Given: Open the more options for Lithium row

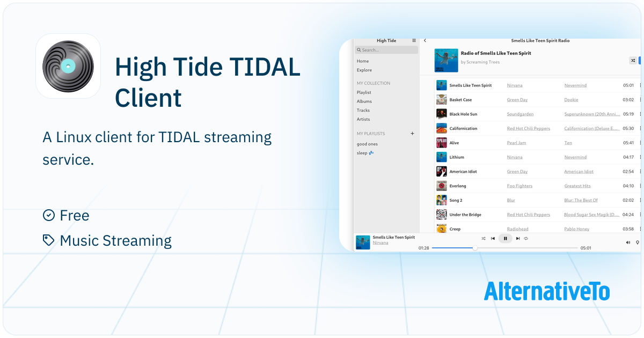Looking at the screenshot, I should [x=640, y=157].
